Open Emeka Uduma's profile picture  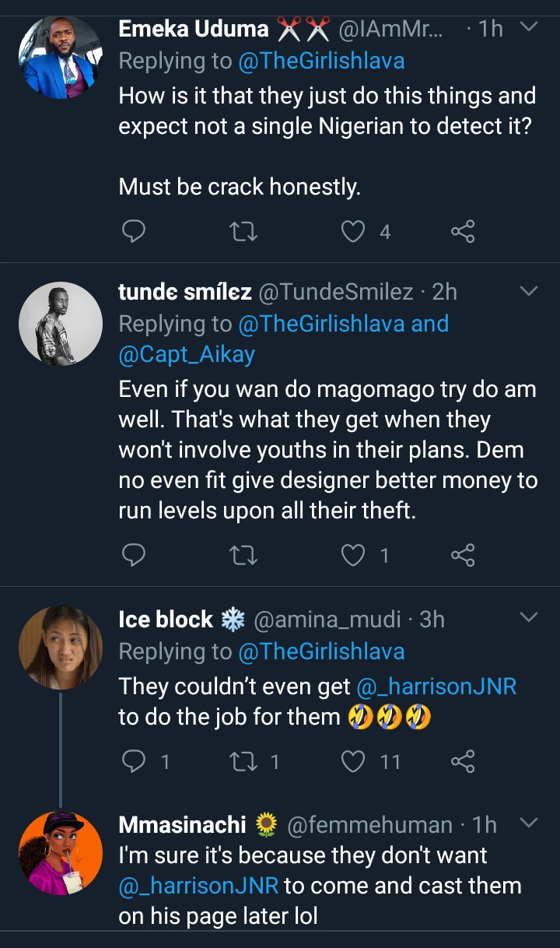60,57
